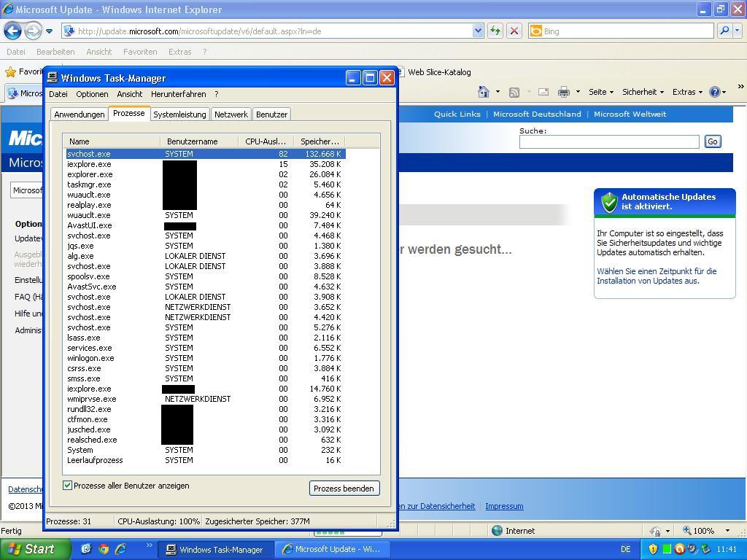Click the yellow security shield tray icon
Viewport: 747px width, 560px height.
(x=653, y=549)
